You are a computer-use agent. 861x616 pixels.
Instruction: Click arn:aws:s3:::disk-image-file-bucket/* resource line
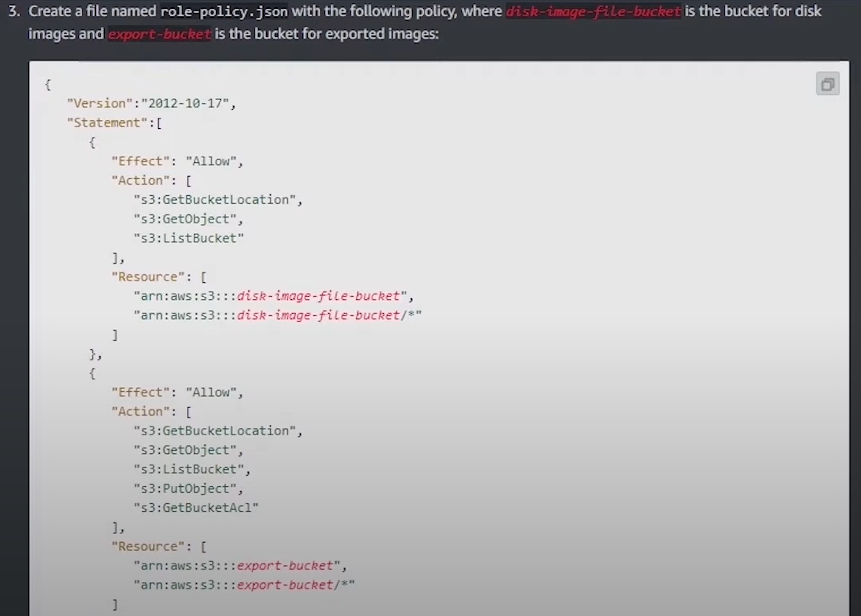click(277, 315)
